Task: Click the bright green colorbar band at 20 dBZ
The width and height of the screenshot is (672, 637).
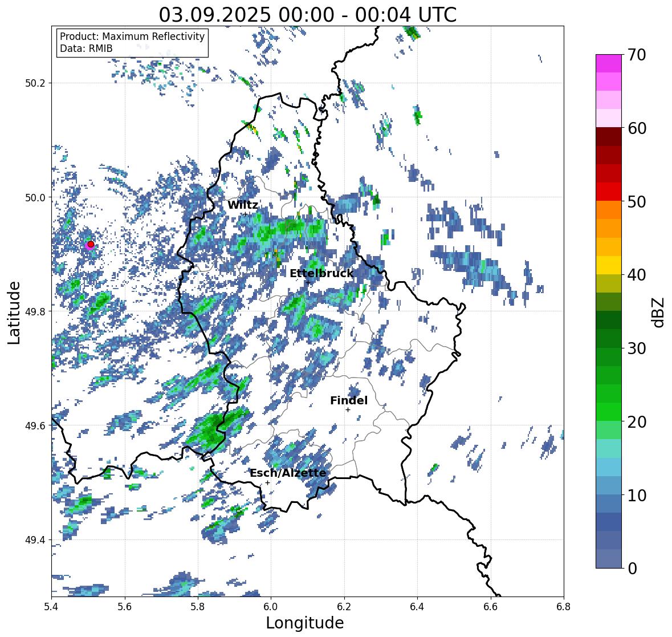Action: coord(609,412)
